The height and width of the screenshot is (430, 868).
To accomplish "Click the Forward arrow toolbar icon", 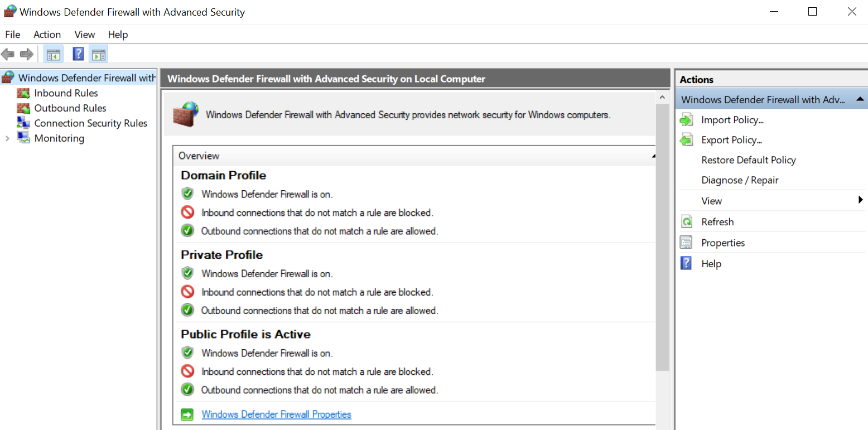I will pos(26,54).
